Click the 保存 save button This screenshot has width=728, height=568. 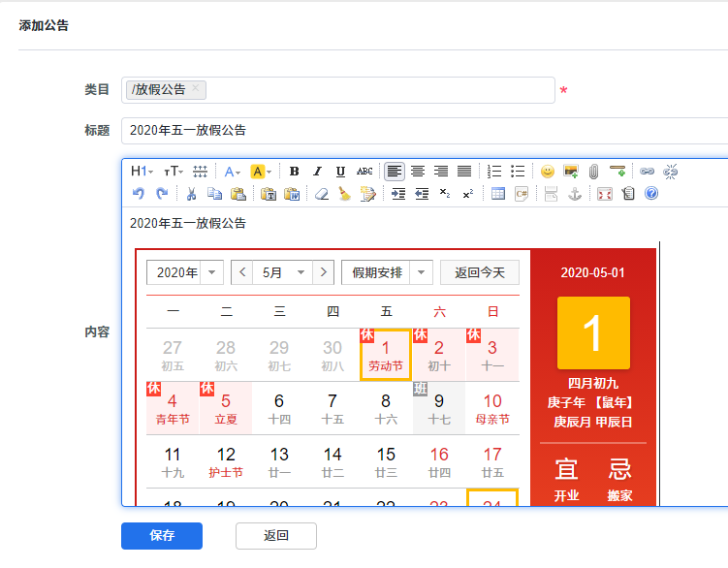(x=162, y=535)
